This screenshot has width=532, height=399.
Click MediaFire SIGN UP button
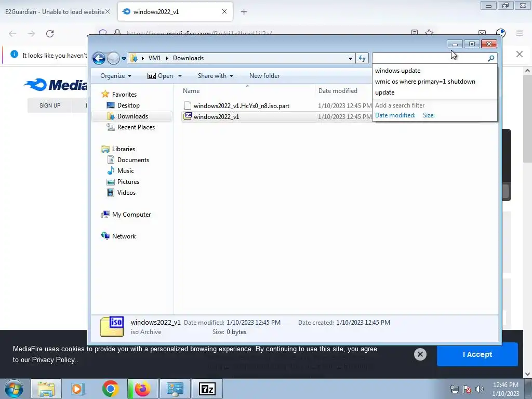point(50,105)
